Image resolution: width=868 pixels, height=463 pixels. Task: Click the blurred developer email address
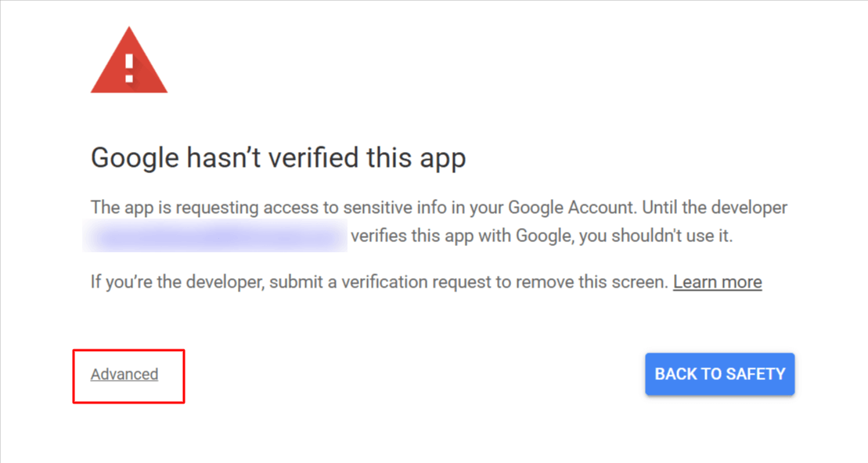216,237
